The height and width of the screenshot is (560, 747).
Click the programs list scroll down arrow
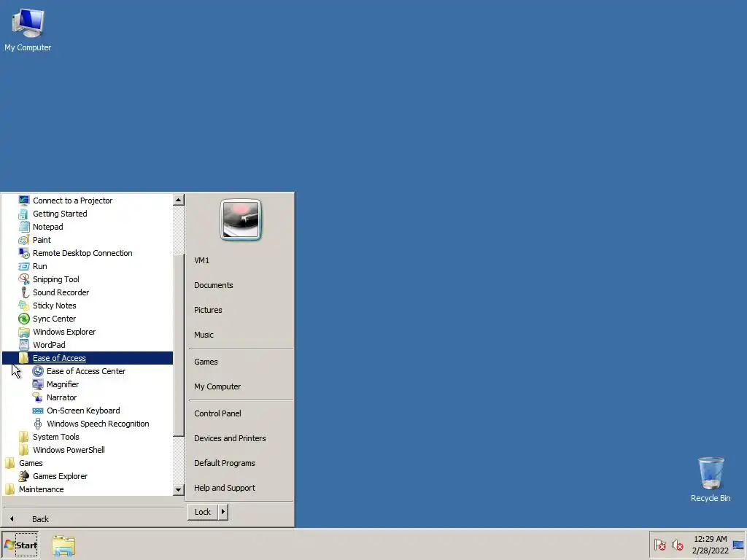point(179,489)
